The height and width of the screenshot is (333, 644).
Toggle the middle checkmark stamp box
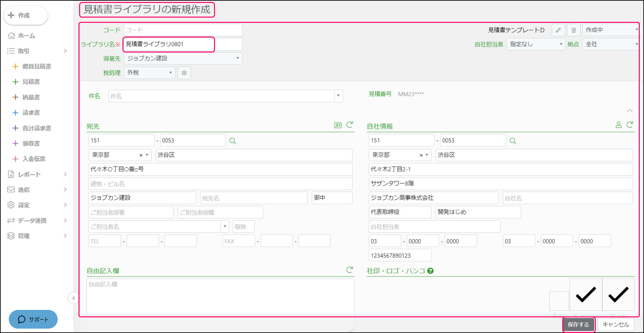tap(586, 294)
